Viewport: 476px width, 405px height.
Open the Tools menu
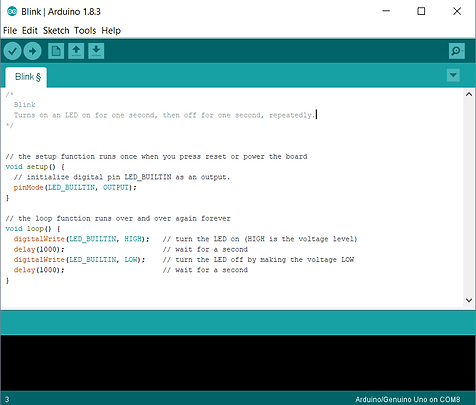[85, 31]
